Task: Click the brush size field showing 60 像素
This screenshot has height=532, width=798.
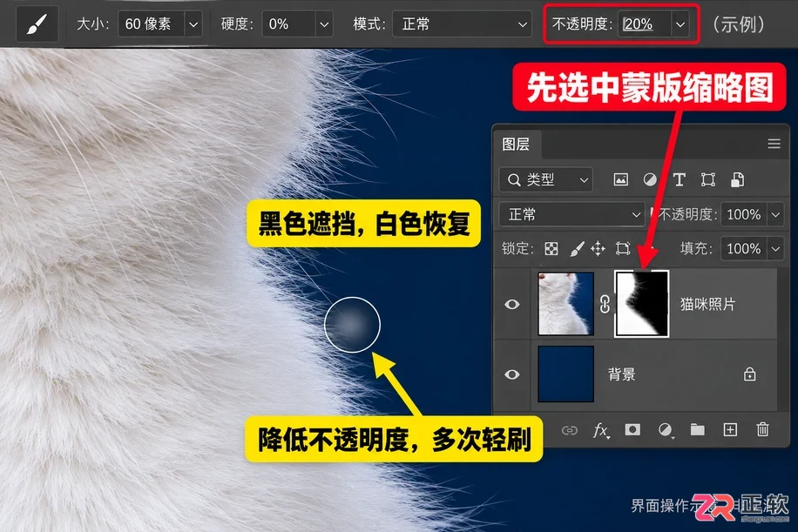Action: [x=152, y=24]
